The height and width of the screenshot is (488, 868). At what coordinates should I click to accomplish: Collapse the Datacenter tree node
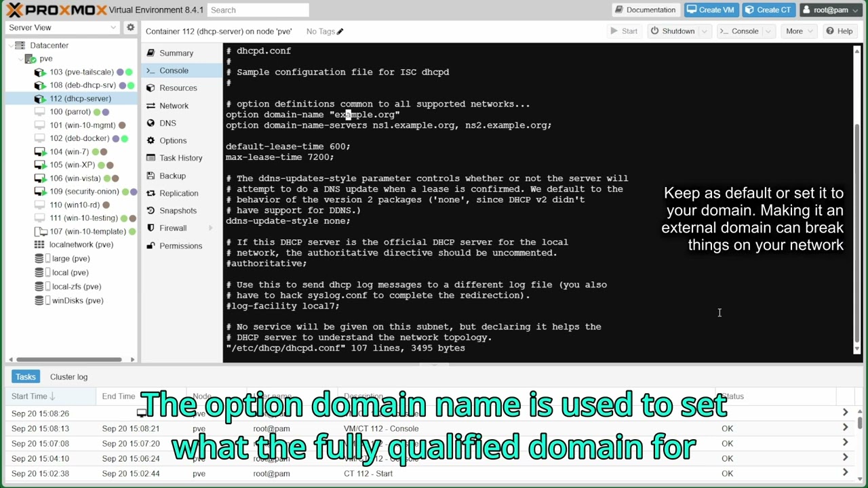coord(12,45)
